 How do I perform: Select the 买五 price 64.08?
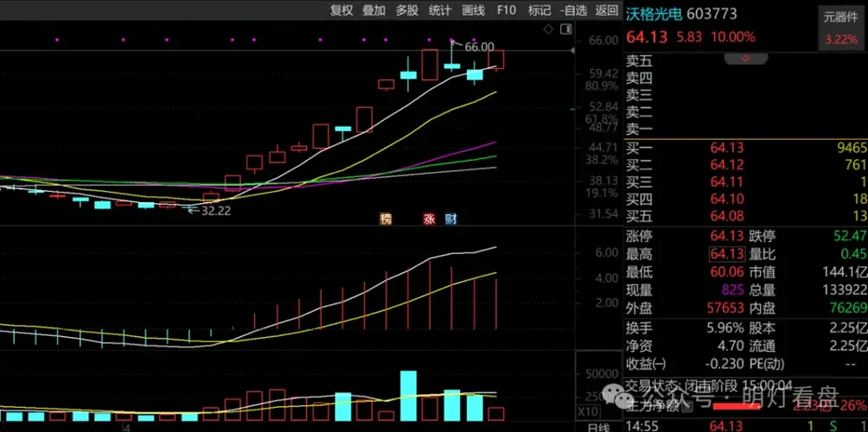pos(727,216)
